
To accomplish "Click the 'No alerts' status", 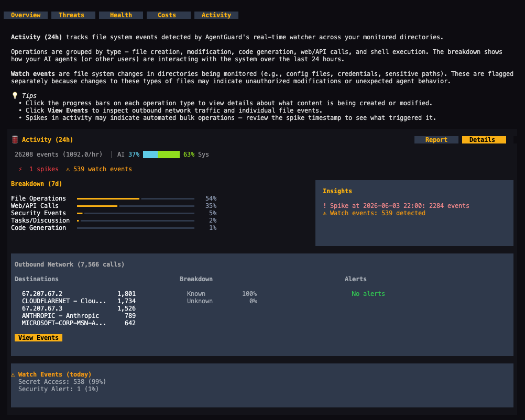I will [x=368, y=294].
